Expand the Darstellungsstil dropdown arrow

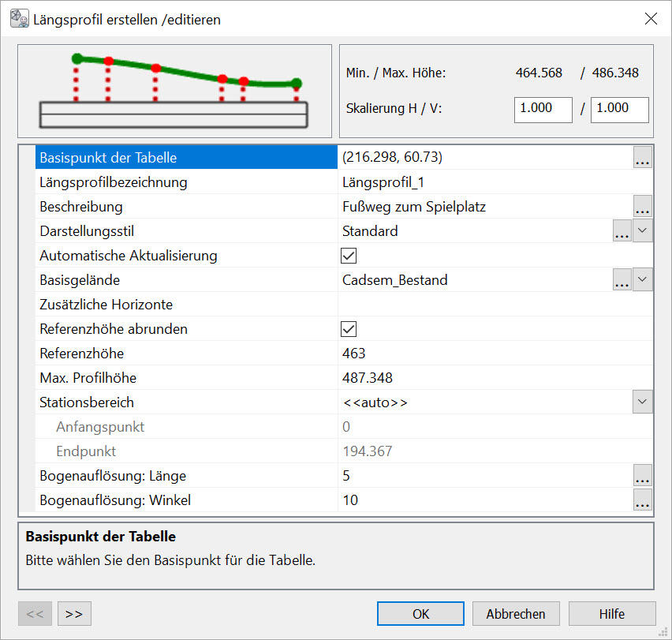coord(643,232)
